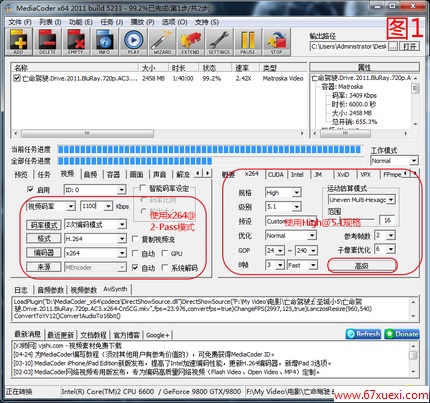This screenshot has height=403, width=430.
Task: Toggle the 启用 video enable checkbox
Action: (30, 190)
